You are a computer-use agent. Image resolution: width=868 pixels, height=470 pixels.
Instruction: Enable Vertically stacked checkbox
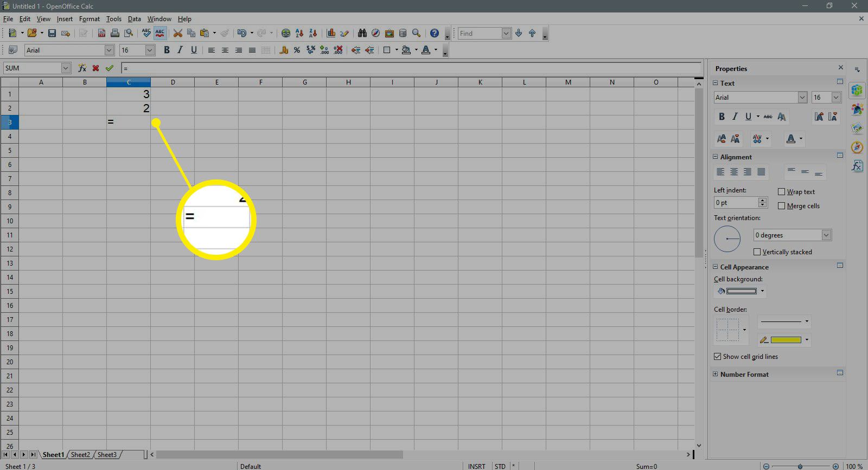[x=757, y=252]
